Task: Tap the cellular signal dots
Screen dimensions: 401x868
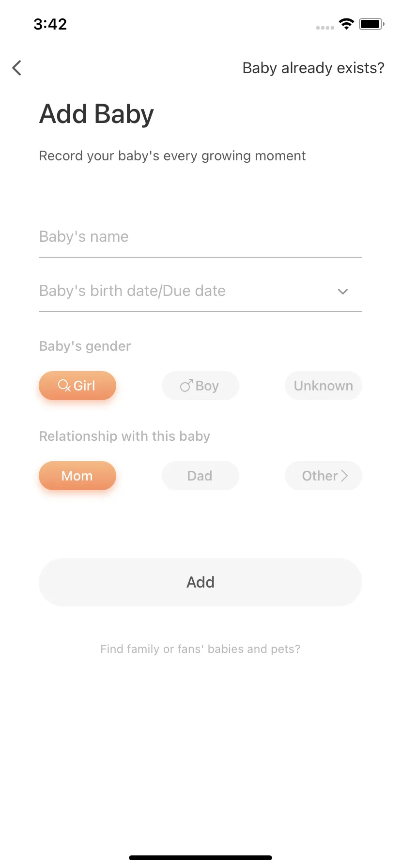Action: pyautogui.click(x=325, y=28)
